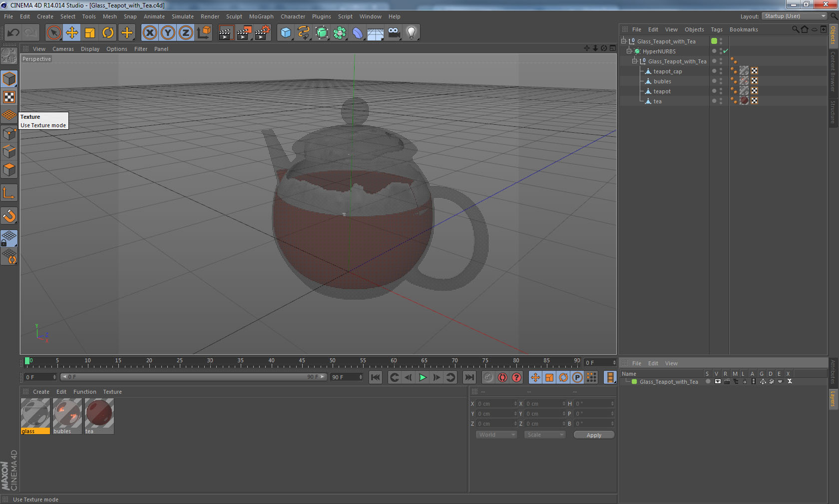Add a light object
The height and width of the screenshot is (504, 839).
[412, 33]
